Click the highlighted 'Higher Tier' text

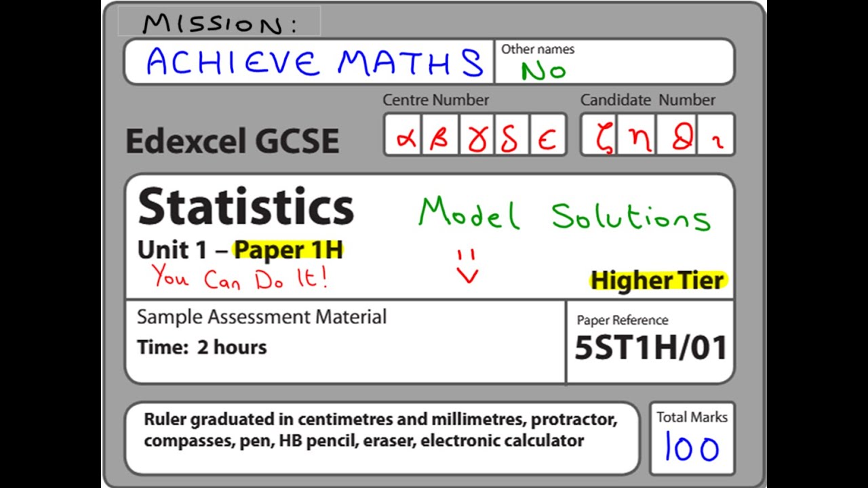[x=657, y=280]
